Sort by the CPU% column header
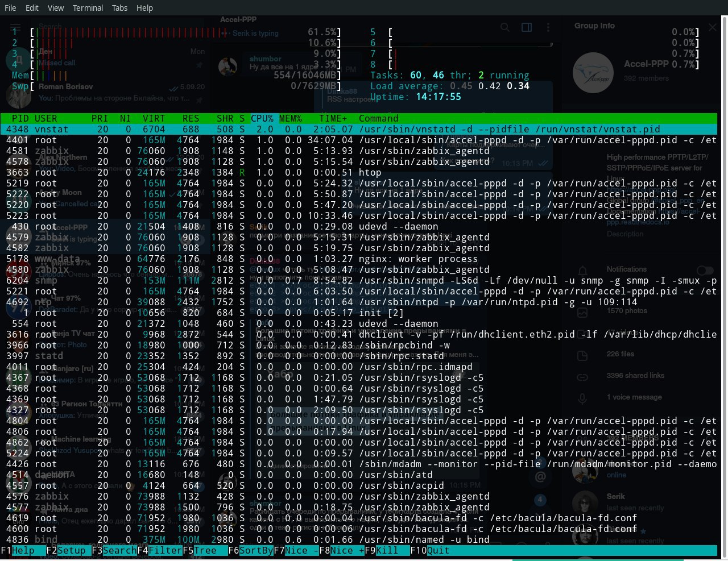728x561 pixels. [262, 118]
